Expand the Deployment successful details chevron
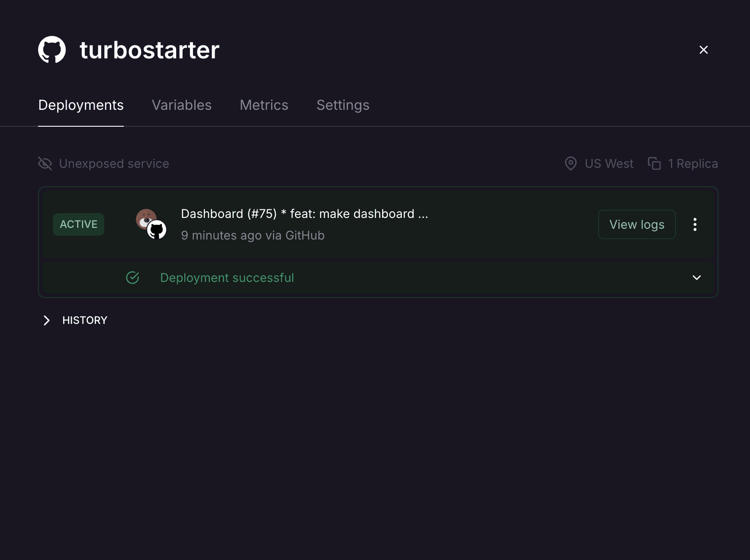 [x=697, y=278]
